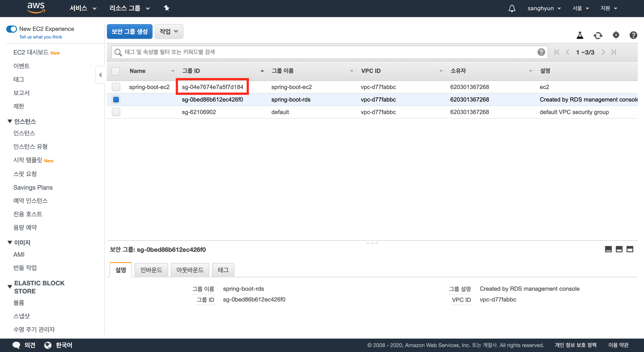Uncheck the spring-boot-rds row checkbox

point(116,100)
